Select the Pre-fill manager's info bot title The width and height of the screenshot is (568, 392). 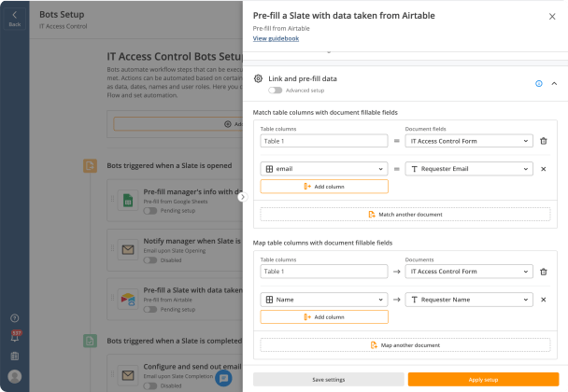[x=192, y=192]
